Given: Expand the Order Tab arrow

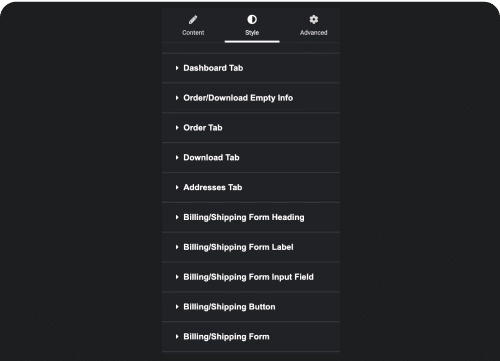Looking at the screenshot, I should [x=177, y=128].
